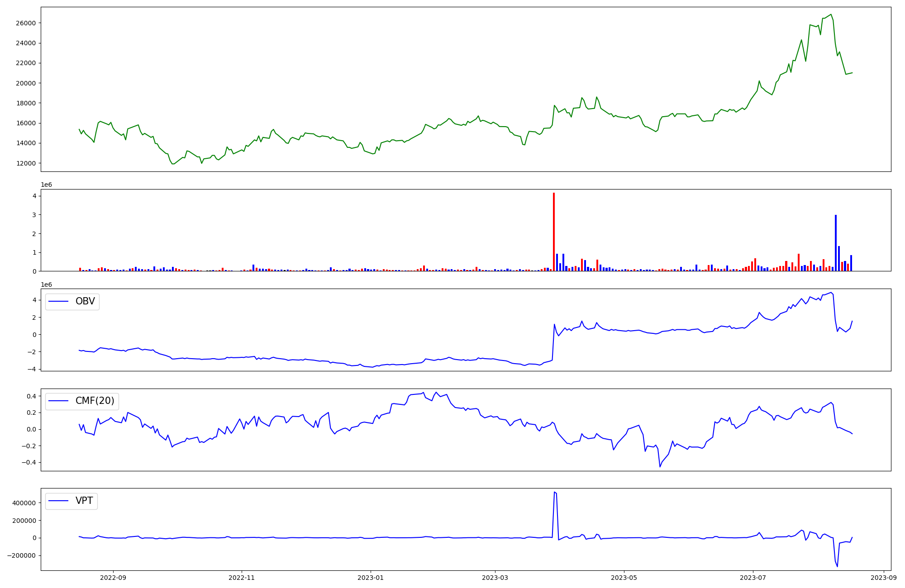This screenshot has height=588, width=905.
Task: Click the OBV legend label
Action: point(85,302)
